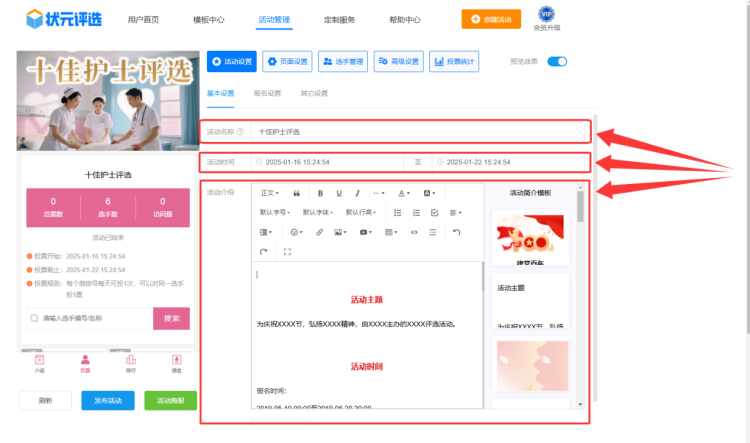Apply underline formatting in the editor
Screen dimensions: 750x443
340,193
